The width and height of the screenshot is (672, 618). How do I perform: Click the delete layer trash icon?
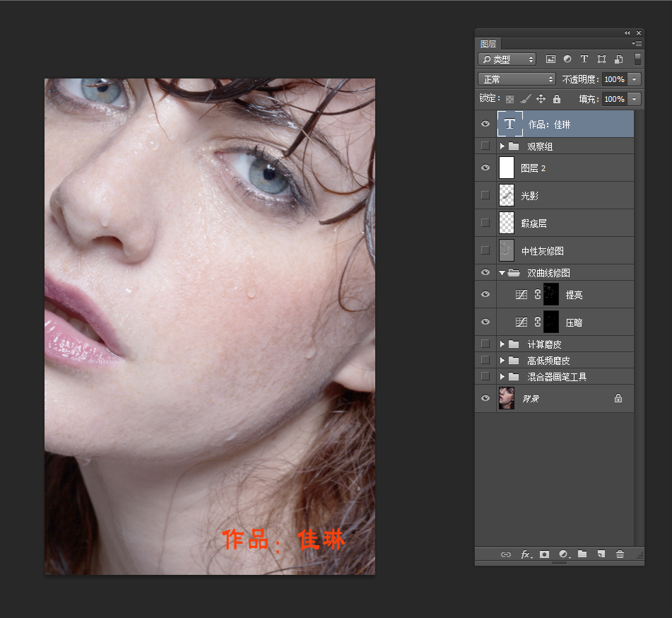click(620, 554)
